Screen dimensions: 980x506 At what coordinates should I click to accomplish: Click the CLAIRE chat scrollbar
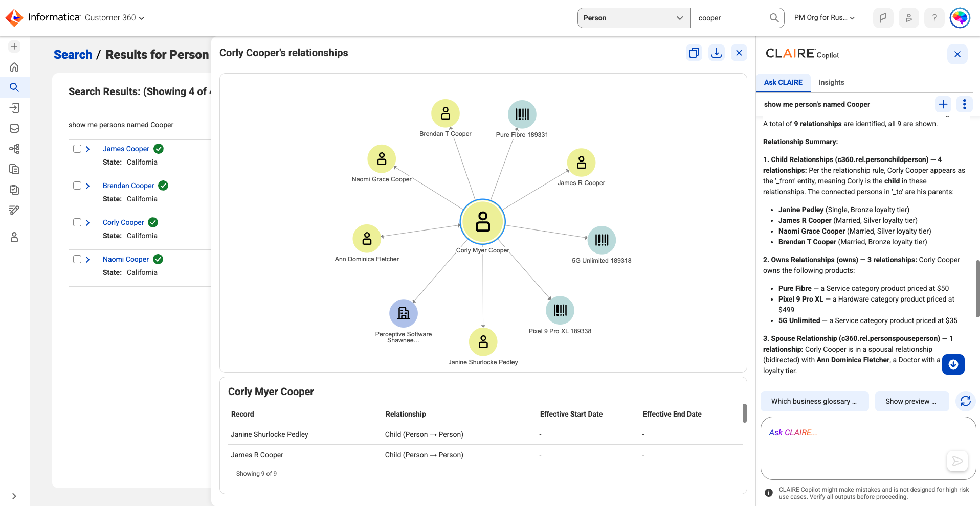click(977, 288)
